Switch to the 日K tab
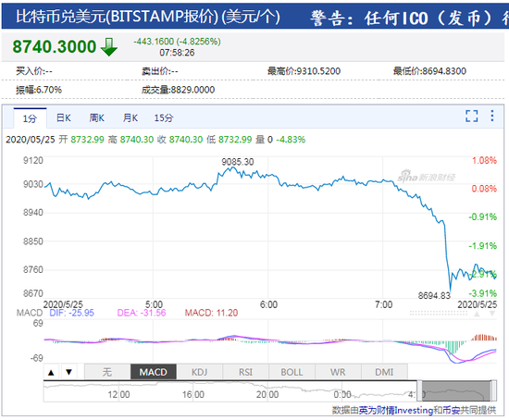Screen dimensions: 509x420 coord(64,117)
